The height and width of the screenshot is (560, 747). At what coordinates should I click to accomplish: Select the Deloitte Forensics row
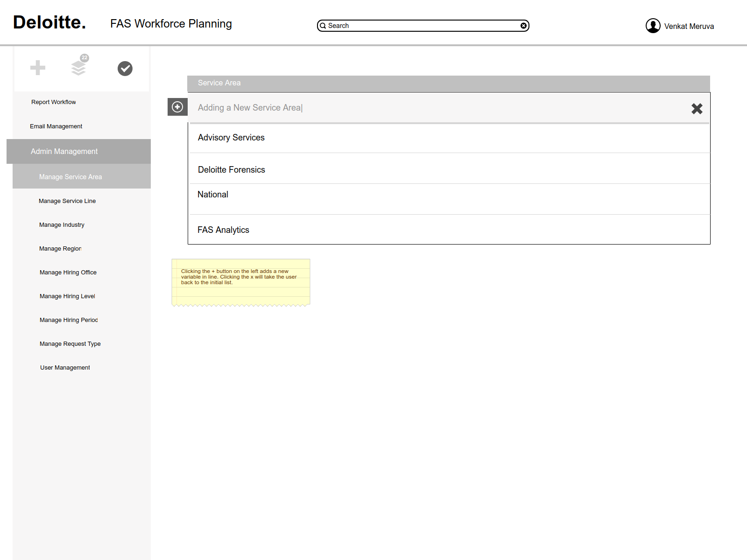tap(449, 169)
